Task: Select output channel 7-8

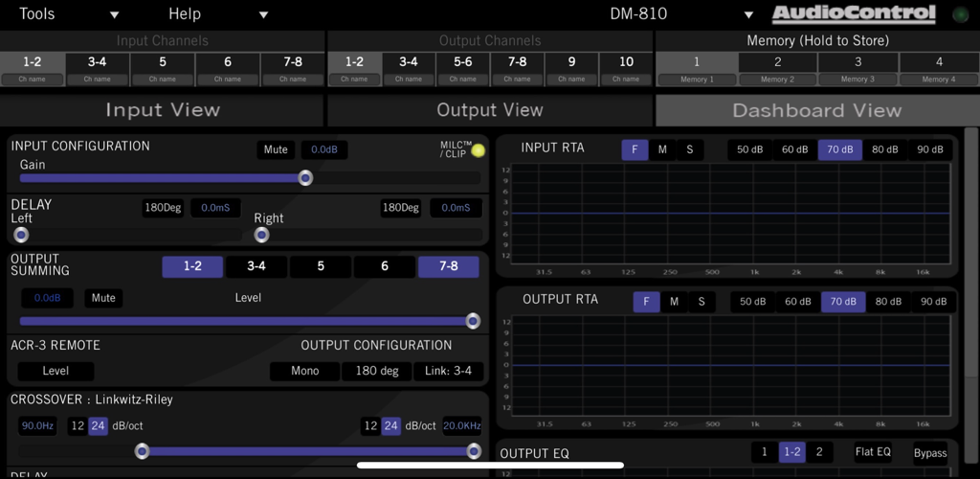Action: [x=518, y=62]
